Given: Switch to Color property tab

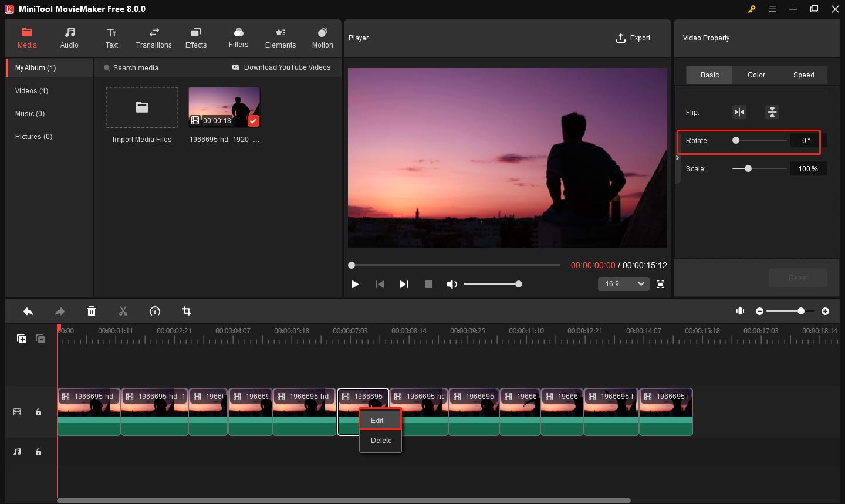Looking at the screenshot, I should coord(756,75).
